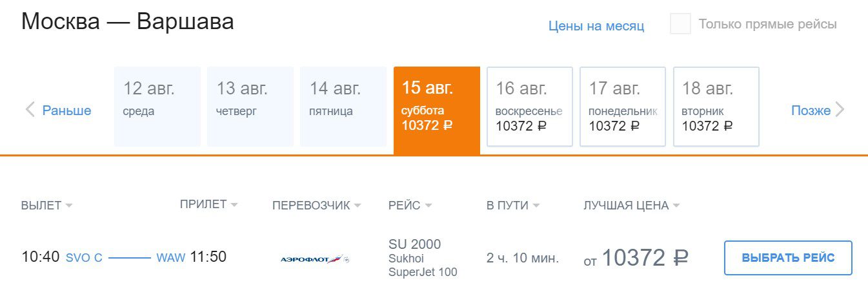Click the Аэрофлот airline logo
This screenshot has width=868, height=287.
click(316, 259)
